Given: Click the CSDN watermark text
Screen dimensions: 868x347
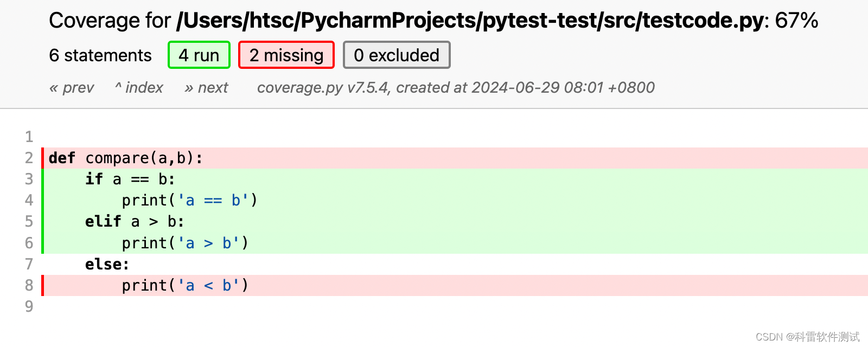Looking at the screenshot, I should [x=804, y=336].
